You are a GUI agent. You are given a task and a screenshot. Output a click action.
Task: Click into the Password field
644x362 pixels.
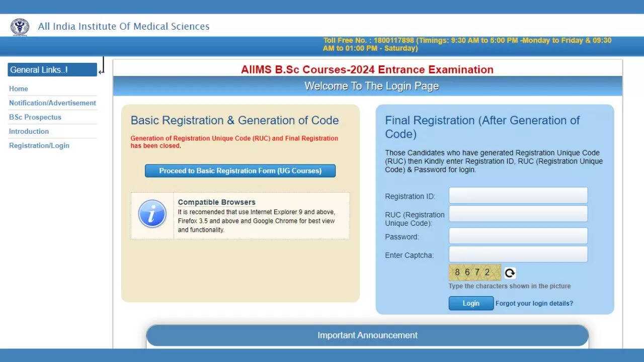[x=518, y=236]
